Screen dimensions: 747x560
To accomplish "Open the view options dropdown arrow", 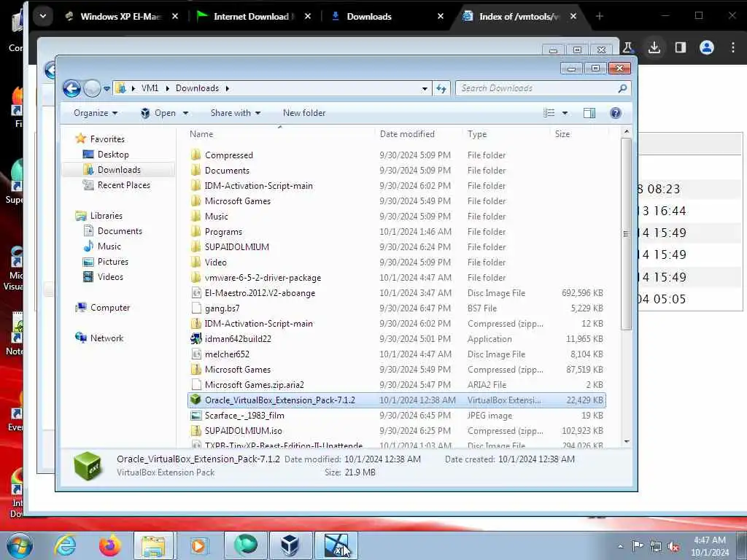I will [x=565, y=113].
